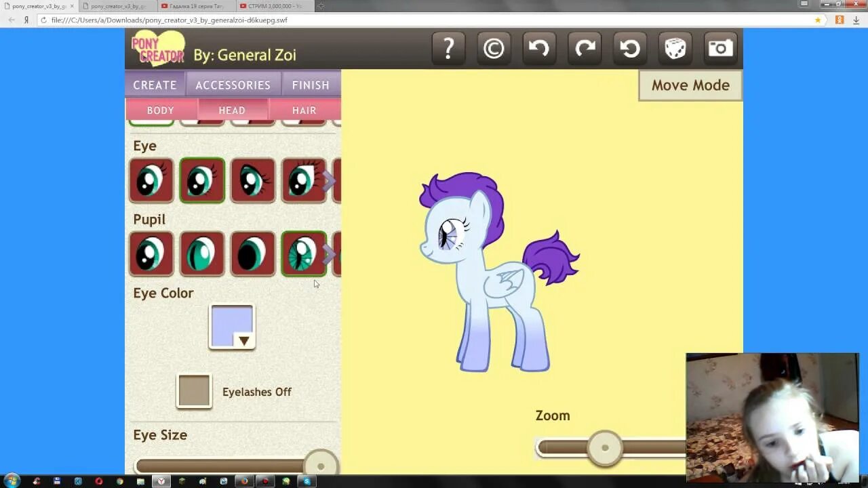Reset the pony with the circular arrow
The image size is (868, 488).
pos(630,48)
